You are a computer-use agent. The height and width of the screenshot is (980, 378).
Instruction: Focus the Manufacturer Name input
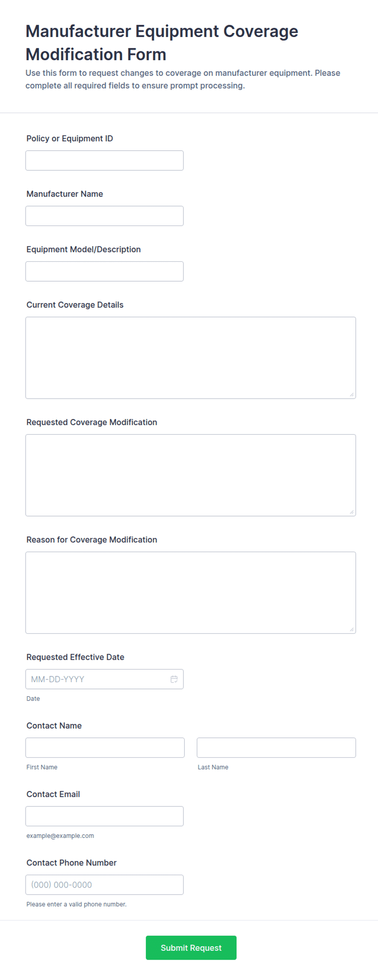click(104, 216)
